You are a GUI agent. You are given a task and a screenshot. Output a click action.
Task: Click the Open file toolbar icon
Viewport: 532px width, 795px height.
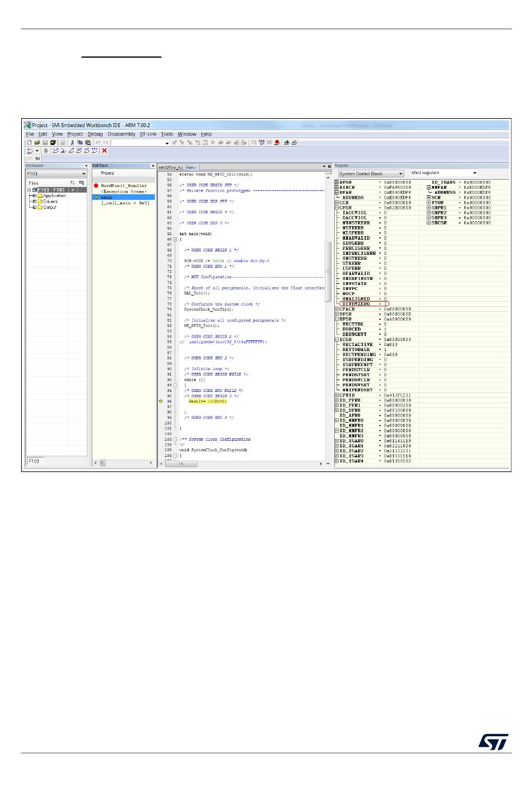(x=37, y=143)
